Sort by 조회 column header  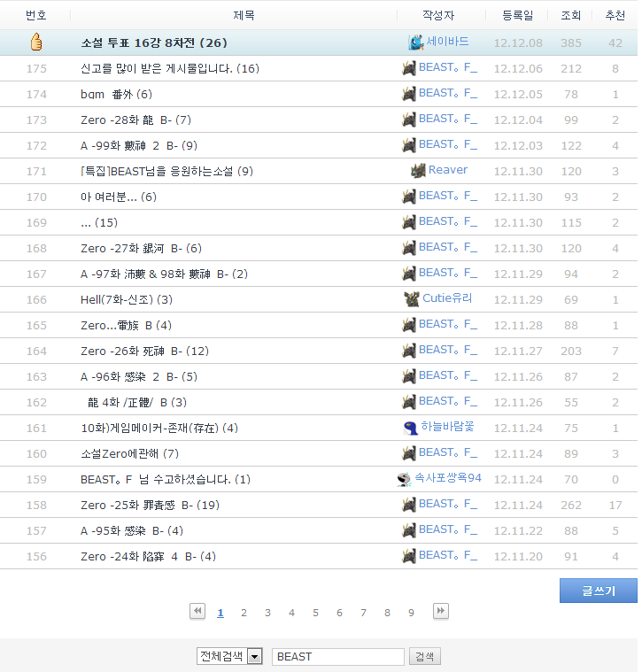(x=571, y=15)
